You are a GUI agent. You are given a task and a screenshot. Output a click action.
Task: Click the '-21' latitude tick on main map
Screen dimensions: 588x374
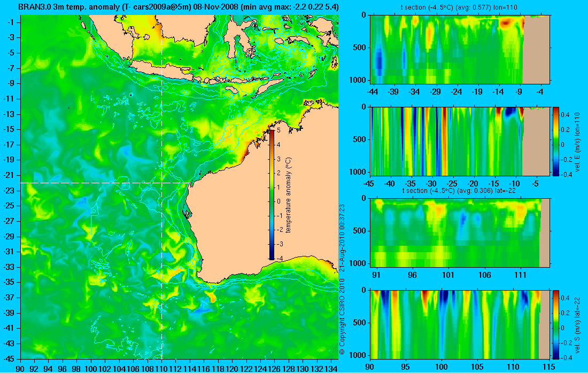pos(9,175)
